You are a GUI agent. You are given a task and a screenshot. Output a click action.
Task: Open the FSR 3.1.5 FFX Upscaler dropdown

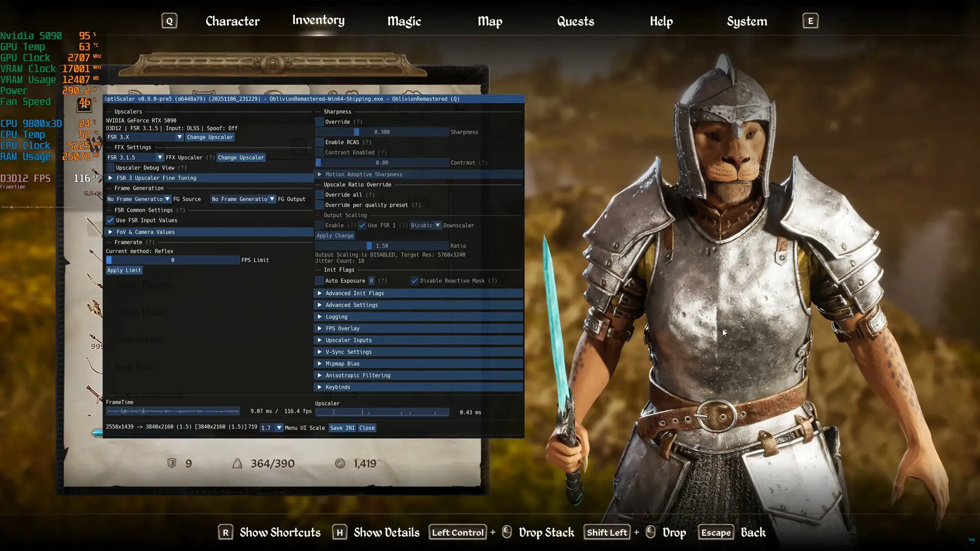click(135, 158)
